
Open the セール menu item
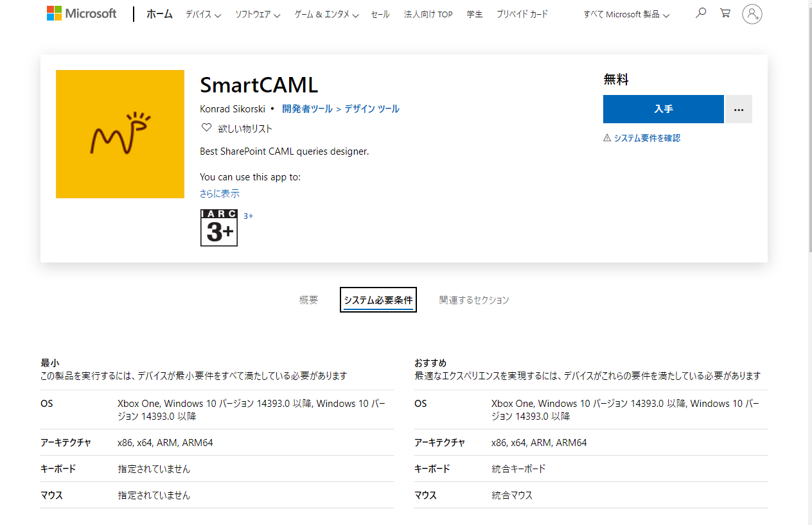coord(380,14)
